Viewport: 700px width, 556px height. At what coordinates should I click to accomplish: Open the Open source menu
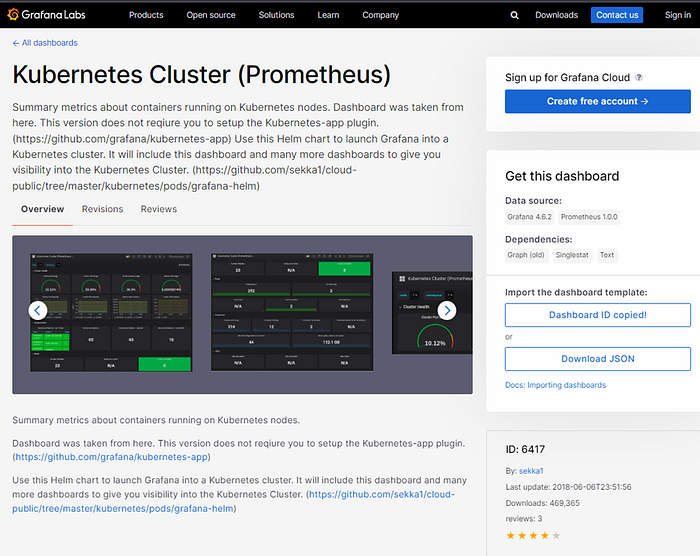[211, 15]
